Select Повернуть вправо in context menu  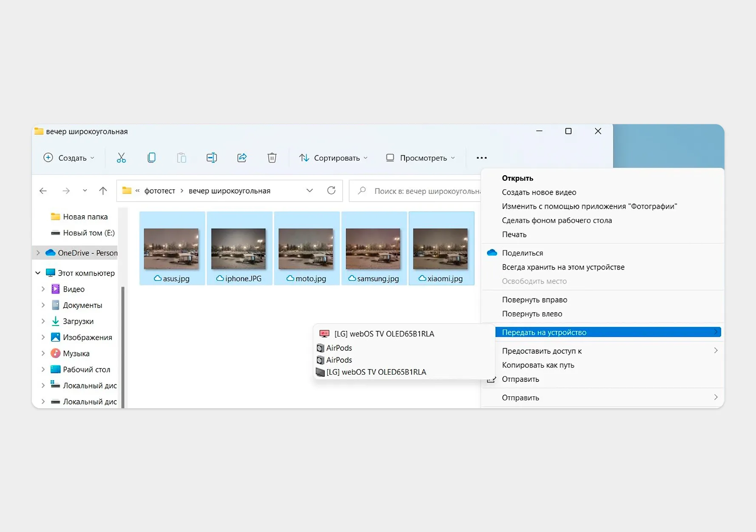click(x=534, y=300)
